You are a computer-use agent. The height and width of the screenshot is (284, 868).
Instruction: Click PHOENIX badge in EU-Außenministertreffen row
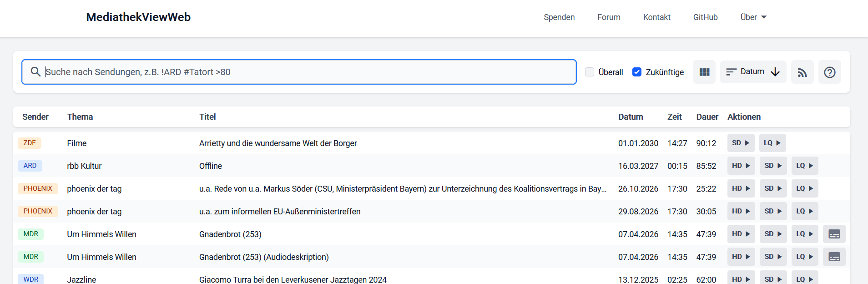point(38,211)
